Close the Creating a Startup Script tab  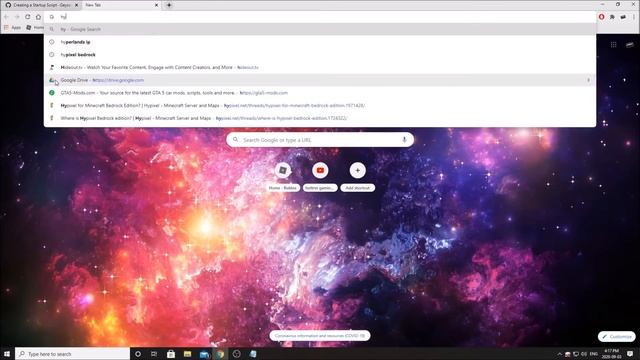pos(76,5)
